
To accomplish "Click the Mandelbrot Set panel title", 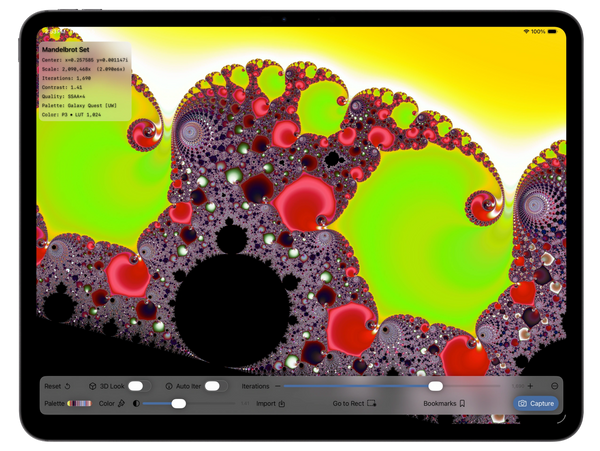I will point(65,50).
